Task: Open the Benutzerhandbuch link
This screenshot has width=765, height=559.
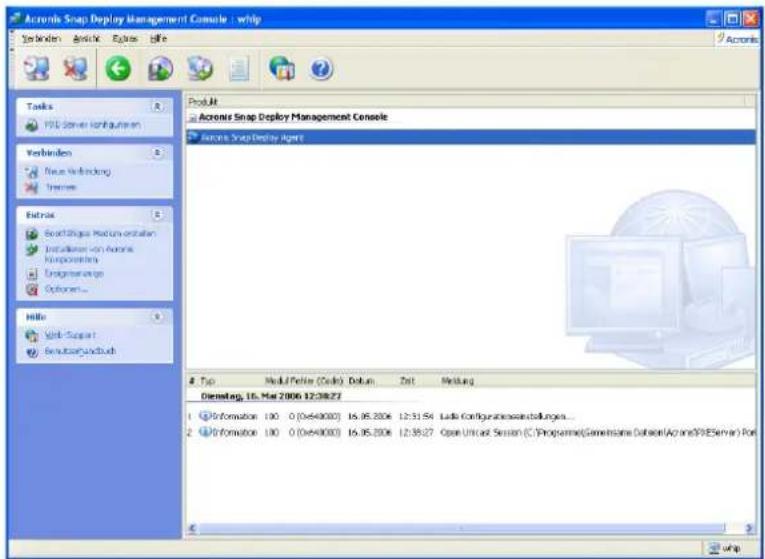Action: (x=80, y=351)
